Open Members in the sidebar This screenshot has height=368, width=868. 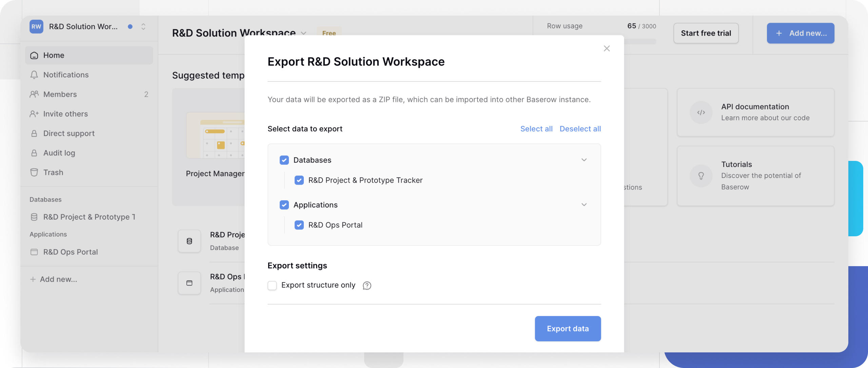tap(89, 94)
